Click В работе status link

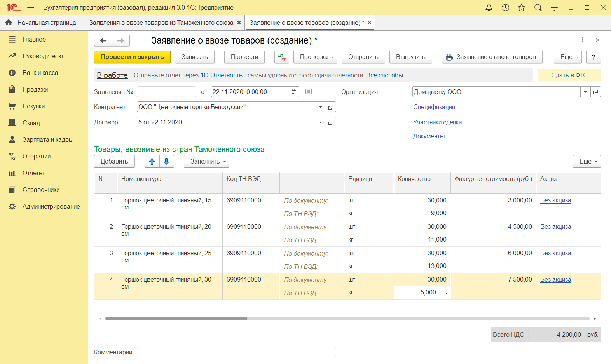[112, 75]
